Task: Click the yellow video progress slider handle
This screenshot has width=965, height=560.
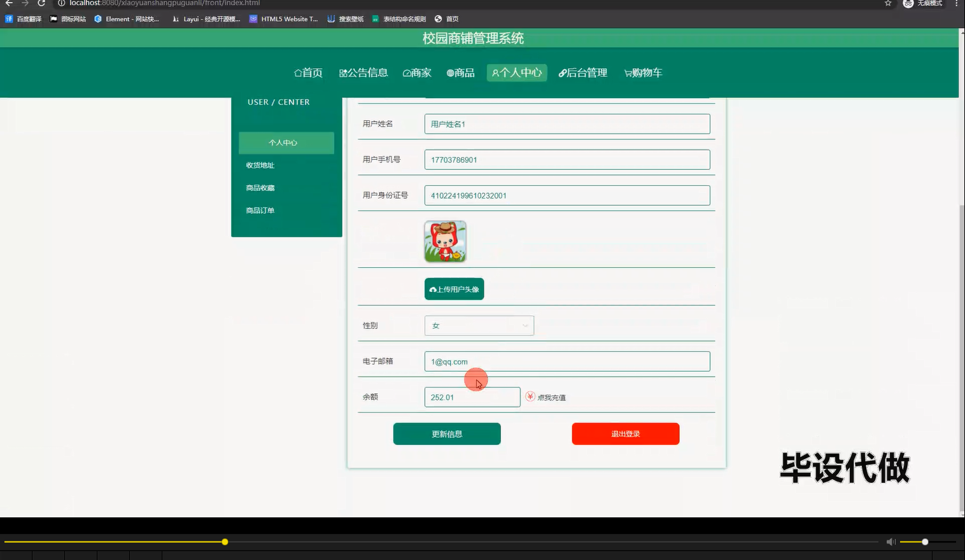Action: click(x=225, y=542)
